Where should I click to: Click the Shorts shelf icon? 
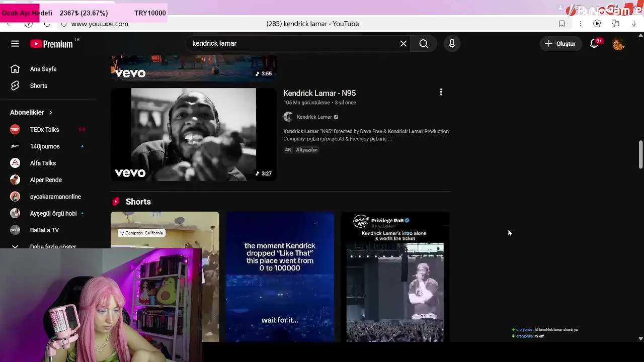coord(116,202)
